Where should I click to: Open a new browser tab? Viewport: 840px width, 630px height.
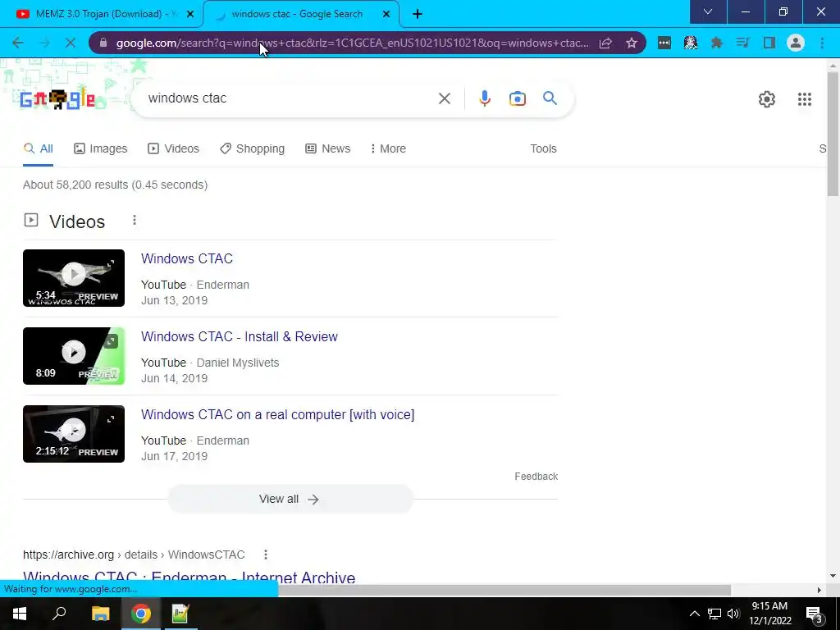coord(418,14)
